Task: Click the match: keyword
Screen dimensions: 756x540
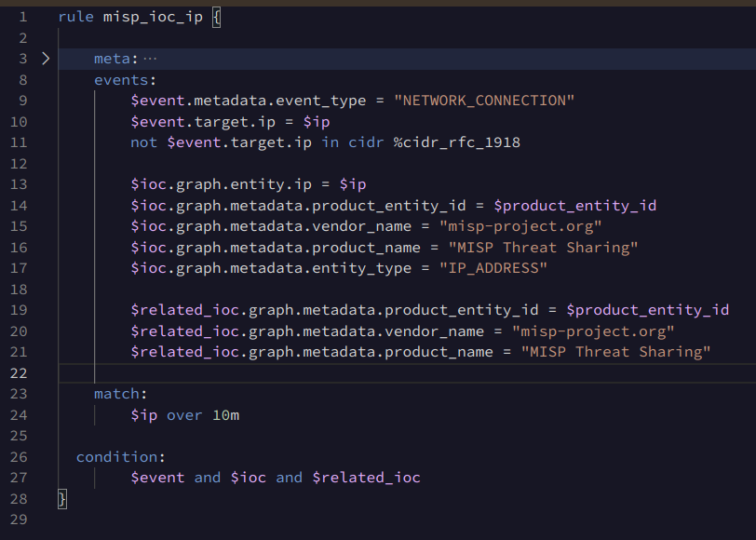Action: [x=120, y=394]
